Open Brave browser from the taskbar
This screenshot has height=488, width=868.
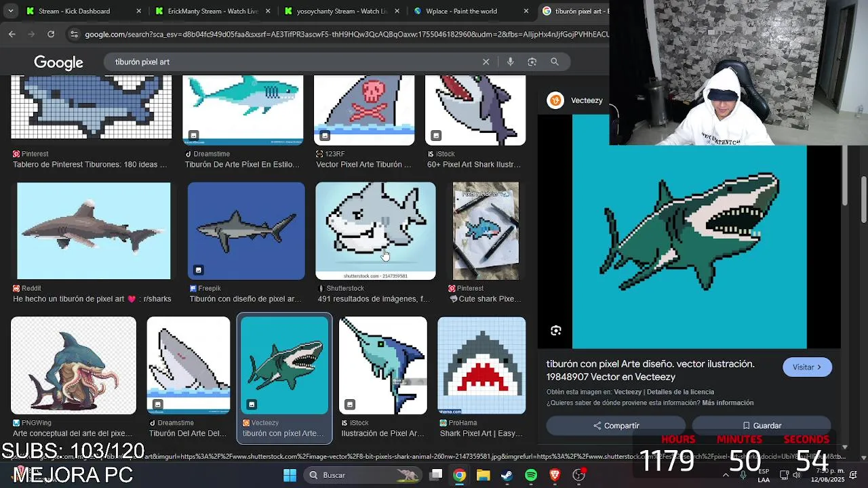555,475
